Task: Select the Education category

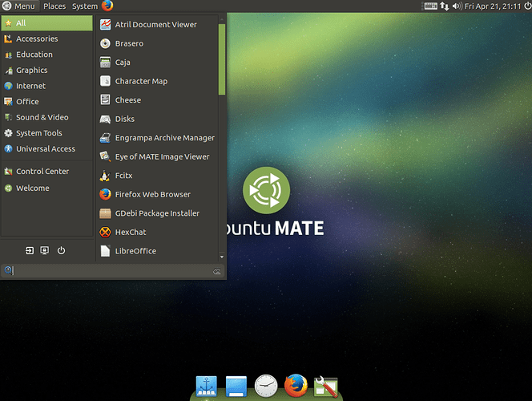Action: tap(46, 55)
